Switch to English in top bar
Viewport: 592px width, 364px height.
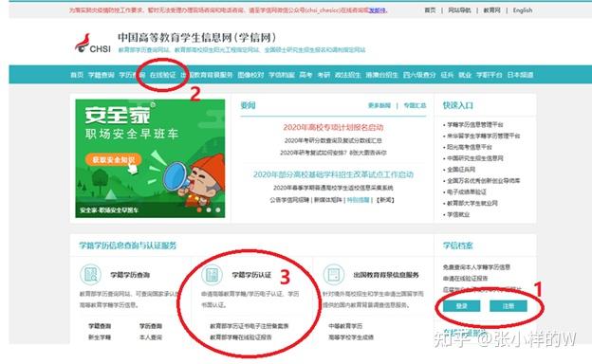click(523, 10)
